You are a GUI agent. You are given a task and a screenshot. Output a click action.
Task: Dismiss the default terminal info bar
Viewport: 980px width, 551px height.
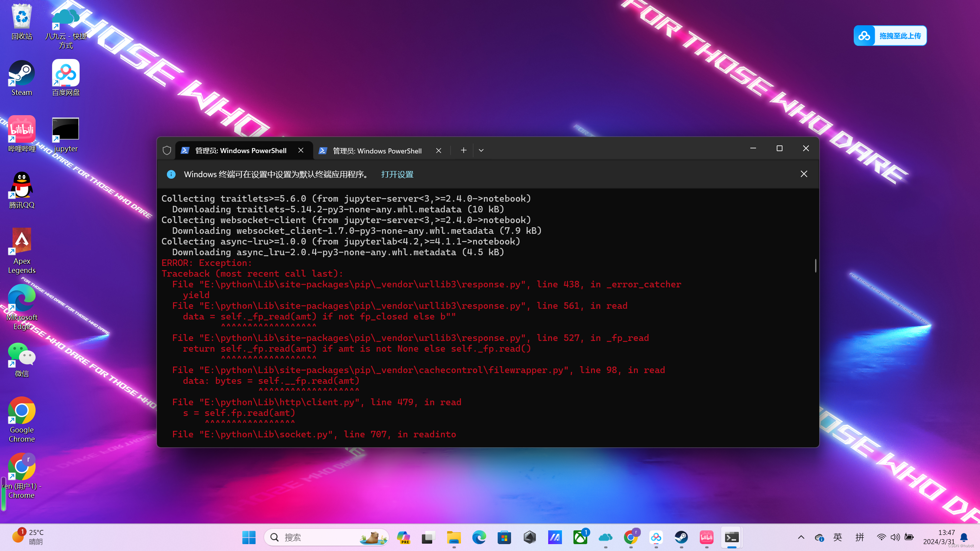click(x=804, y=174)
